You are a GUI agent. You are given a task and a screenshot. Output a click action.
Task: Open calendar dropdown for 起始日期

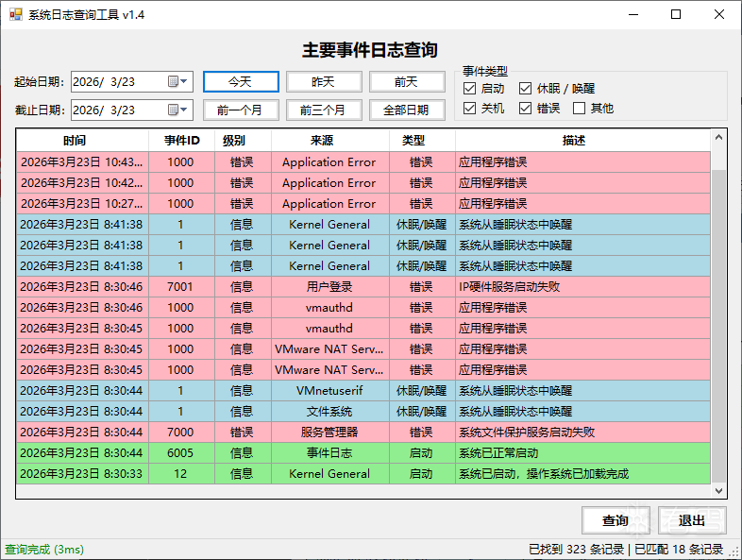[x=178, y=82]
